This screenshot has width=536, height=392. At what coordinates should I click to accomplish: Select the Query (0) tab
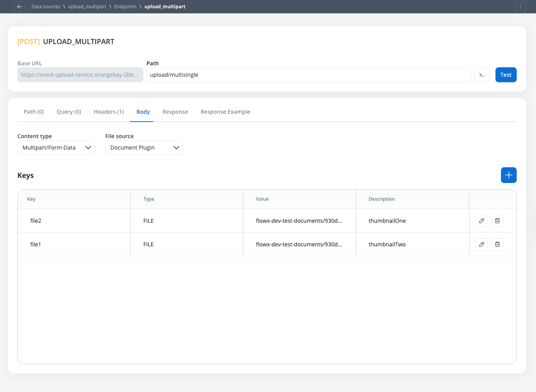[69, 112]
